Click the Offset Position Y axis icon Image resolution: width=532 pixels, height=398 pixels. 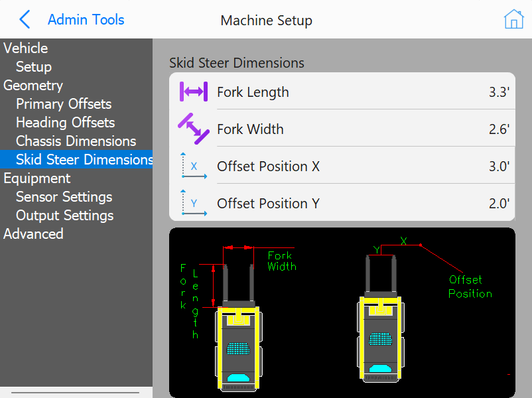(194, 203)
